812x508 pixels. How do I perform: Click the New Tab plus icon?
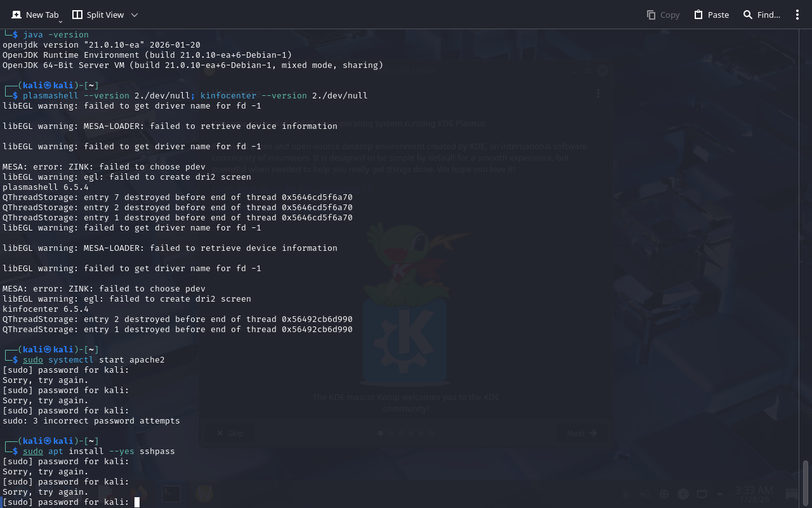pyautogui.click(x=16, y=15)
